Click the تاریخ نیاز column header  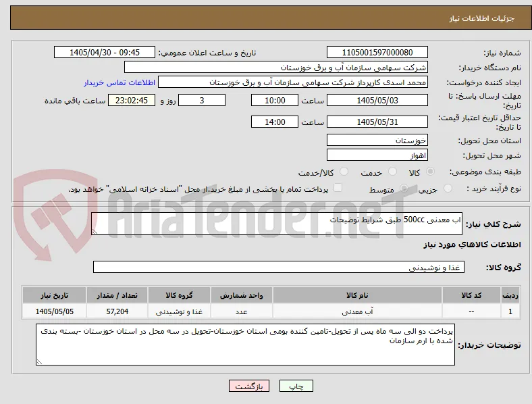54,295
